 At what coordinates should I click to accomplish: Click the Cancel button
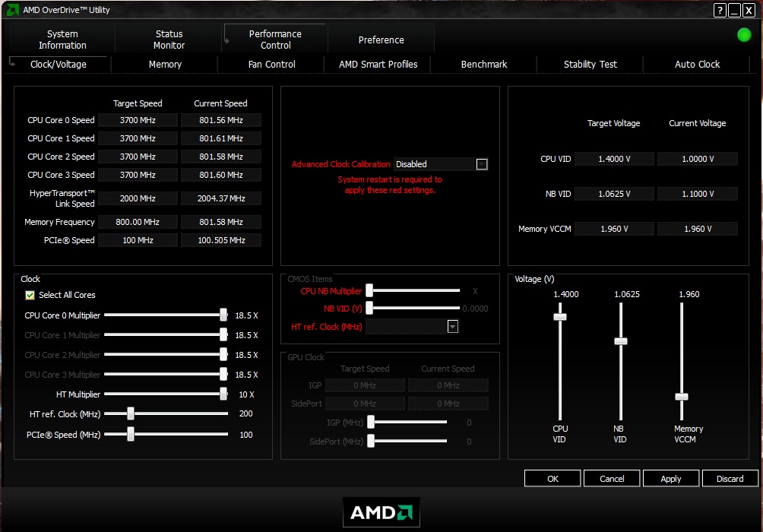tap(612, 479)
